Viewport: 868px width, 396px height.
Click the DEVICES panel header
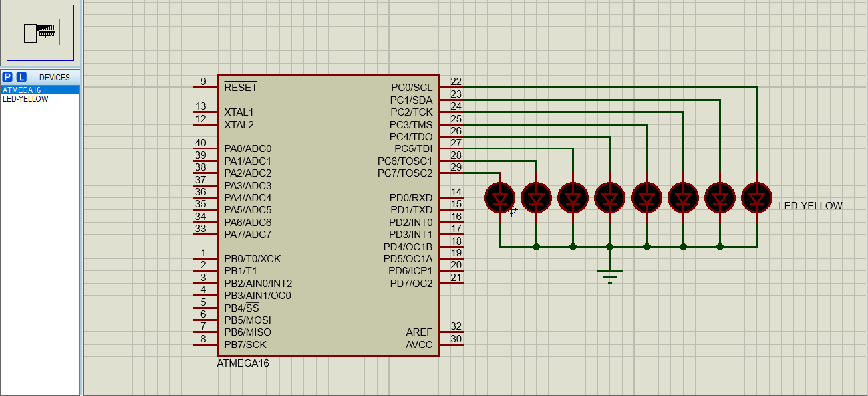coord(54,78)
